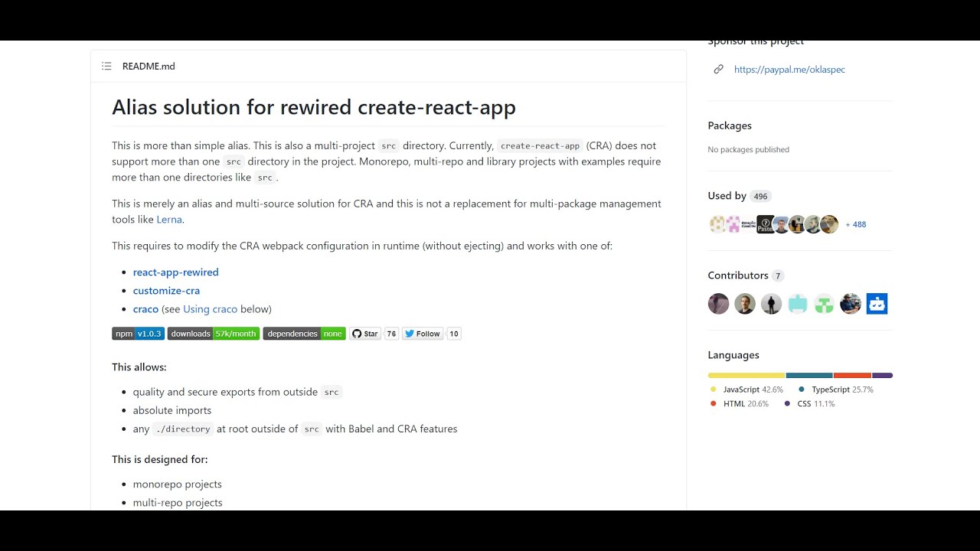Screen dimensions: 980x551
Task: Click the yellow JavaScript segment of language bar
Action: tap(746, 375)
